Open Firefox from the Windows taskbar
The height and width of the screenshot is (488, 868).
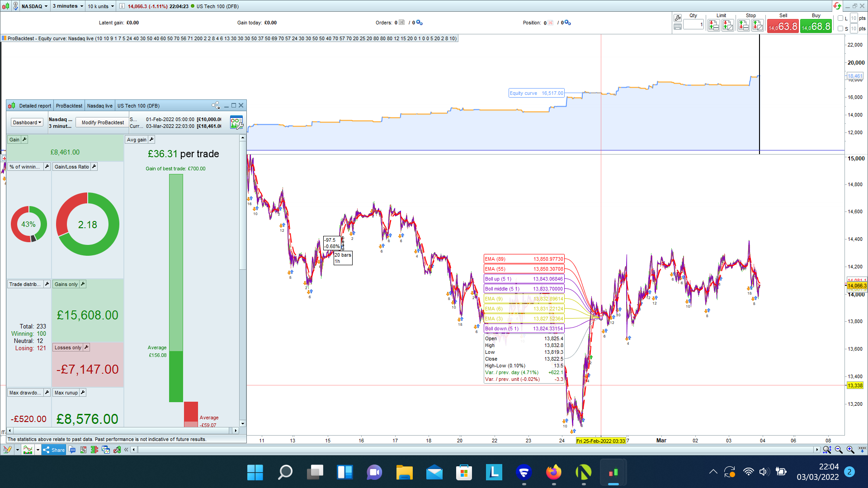(553, 473)
